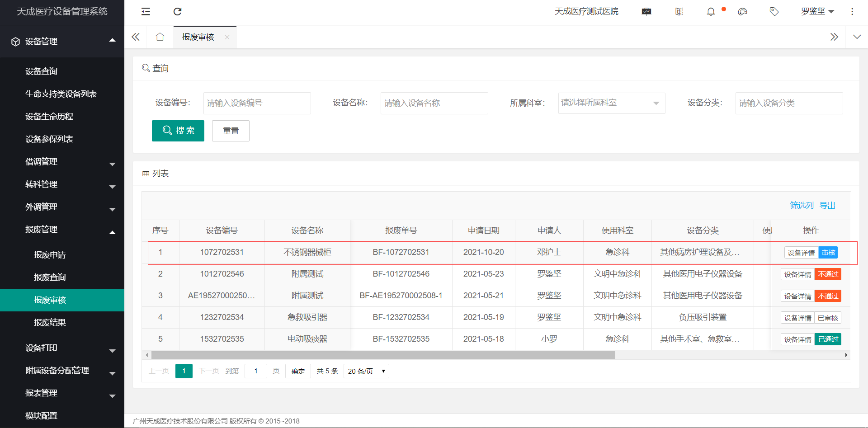Image resolution: width=868 pixels, height=428 pixels.
Task: Expand the 外调管理 submenu
Action: 112,209
